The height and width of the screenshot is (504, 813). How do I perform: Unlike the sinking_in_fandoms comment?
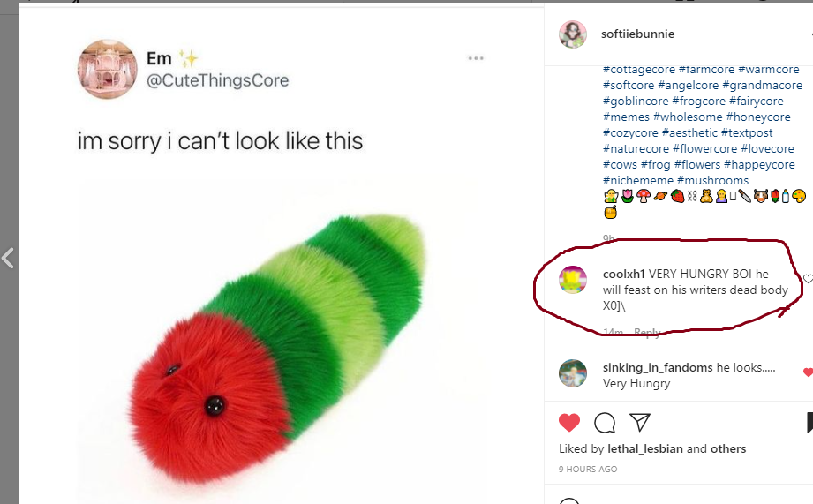807,372
